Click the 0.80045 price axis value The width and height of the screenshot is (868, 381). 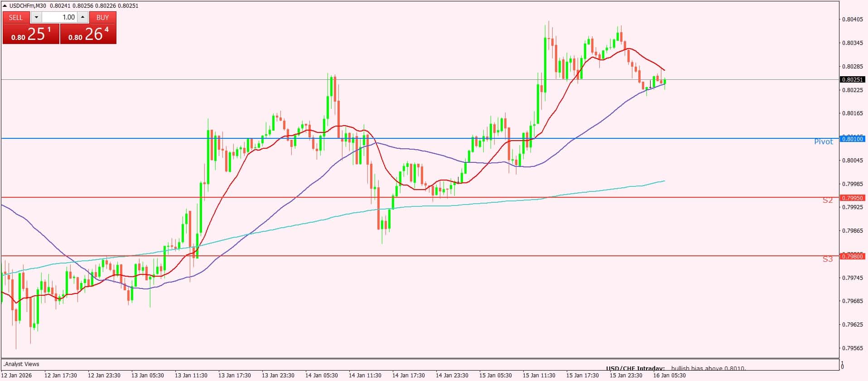pyautogui.click(x=852, y=160)
